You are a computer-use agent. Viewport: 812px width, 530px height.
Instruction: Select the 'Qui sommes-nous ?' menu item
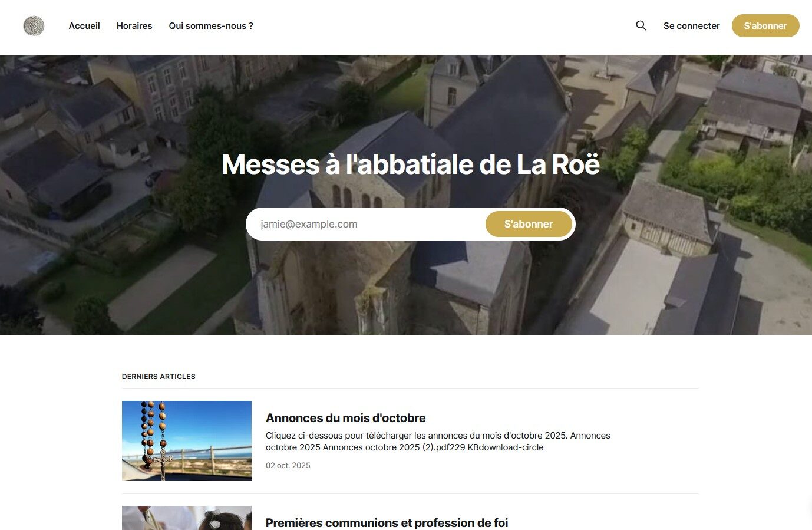(211, 26)
